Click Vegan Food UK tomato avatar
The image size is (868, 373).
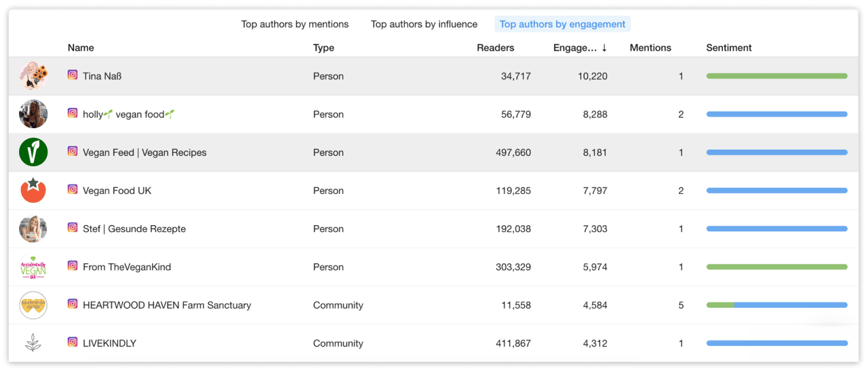33,191
